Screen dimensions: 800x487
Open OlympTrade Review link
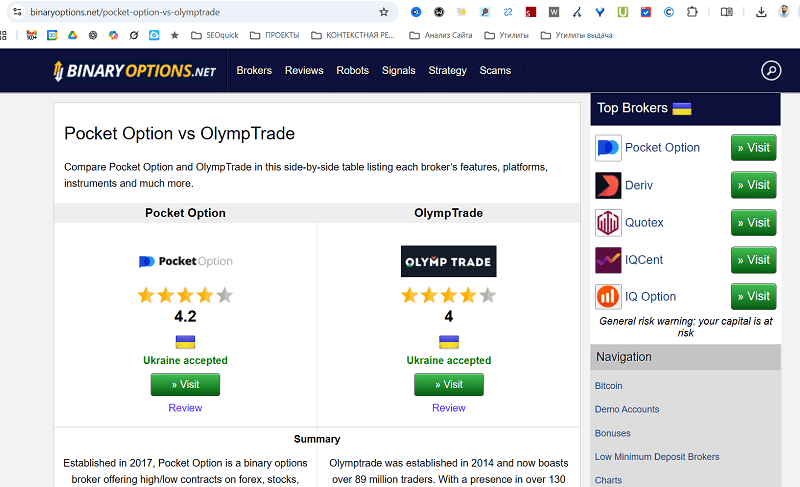coord(449,408)
